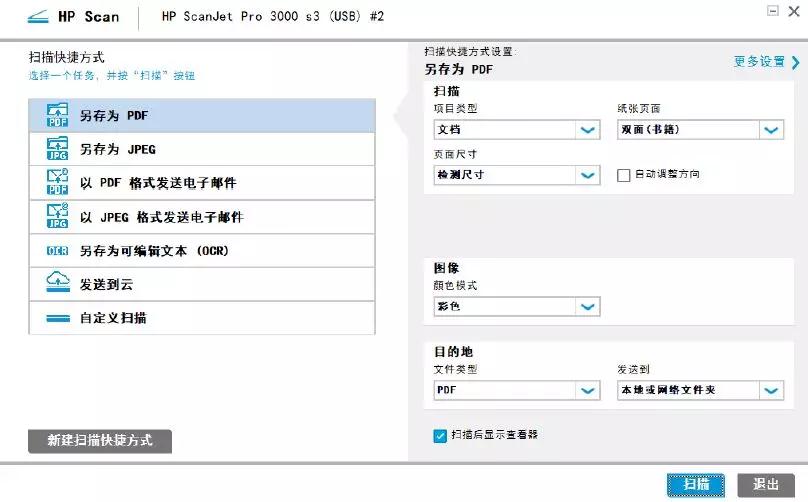The height and width of the screenshot is (502, 808).
Task: Click the HP Scan logo icon
Action: [x=38, y=17]
